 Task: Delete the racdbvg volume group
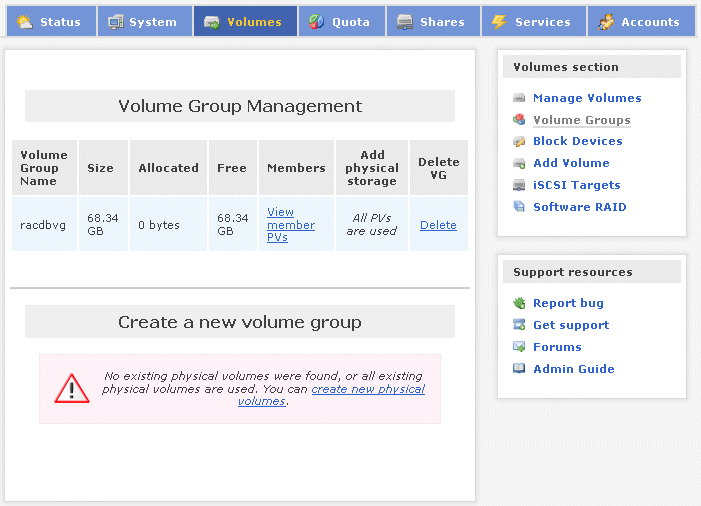(x=438, y=225)
